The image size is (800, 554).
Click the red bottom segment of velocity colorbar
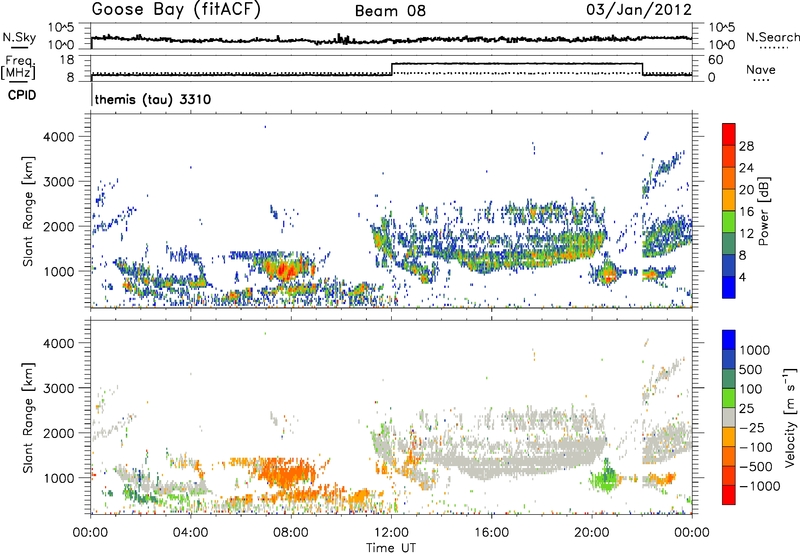(729, 495)
